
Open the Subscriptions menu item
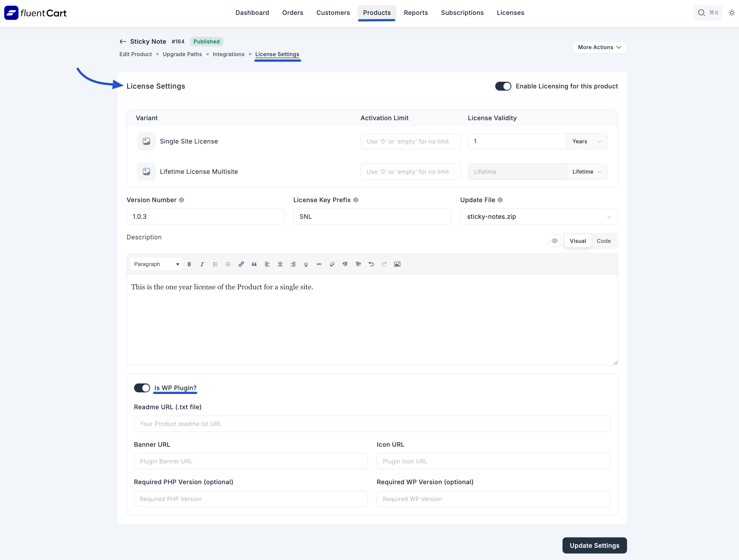click(x=462, y=13)
